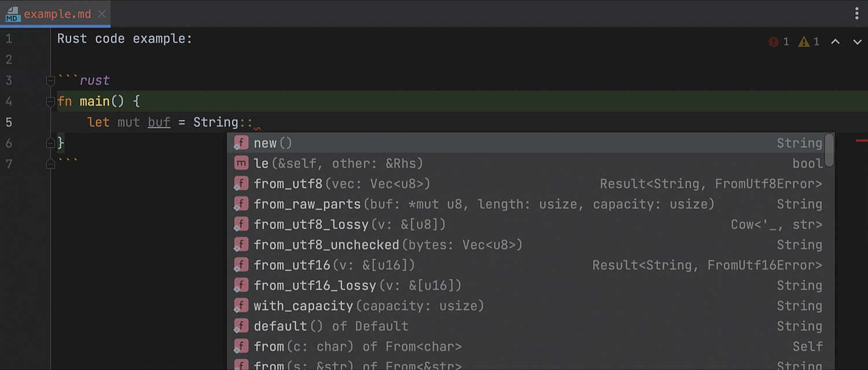Viewport: 868px width, 370px height.
Task: Click the 'rust' language tag on line 3
Action: (x=94, y=81)
